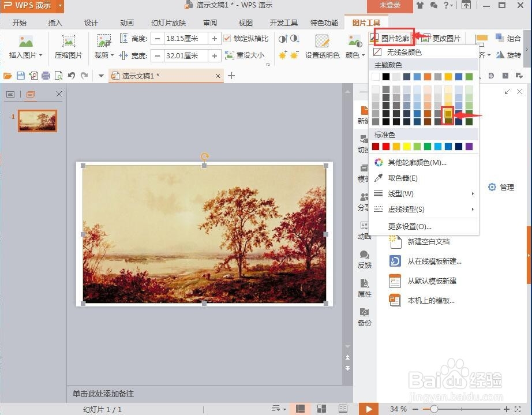Open Other Outline Colors (其他轮廓颜色) dialog
532x415 pixels.
tap(424, 163)
